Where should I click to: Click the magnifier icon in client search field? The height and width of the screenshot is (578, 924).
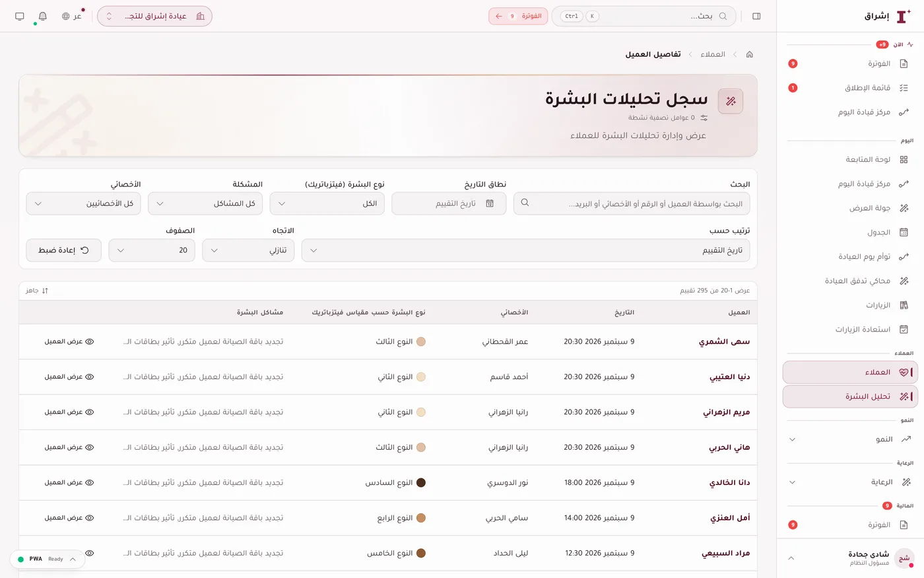[525, 203]
